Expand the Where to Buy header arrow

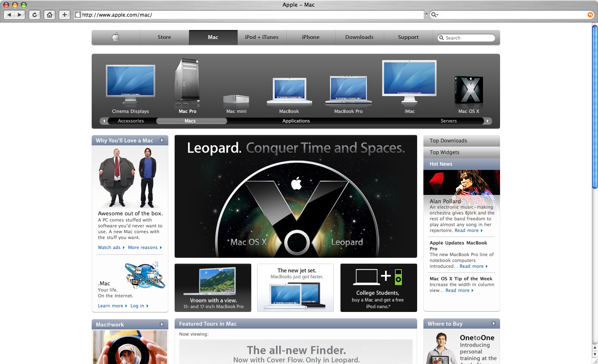(494, 324)
